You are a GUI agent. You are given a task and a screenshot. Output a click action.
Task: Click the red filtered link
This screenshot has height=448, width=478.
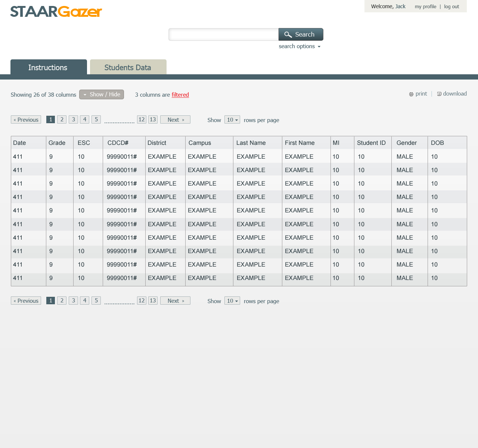[x=180, y=95]
